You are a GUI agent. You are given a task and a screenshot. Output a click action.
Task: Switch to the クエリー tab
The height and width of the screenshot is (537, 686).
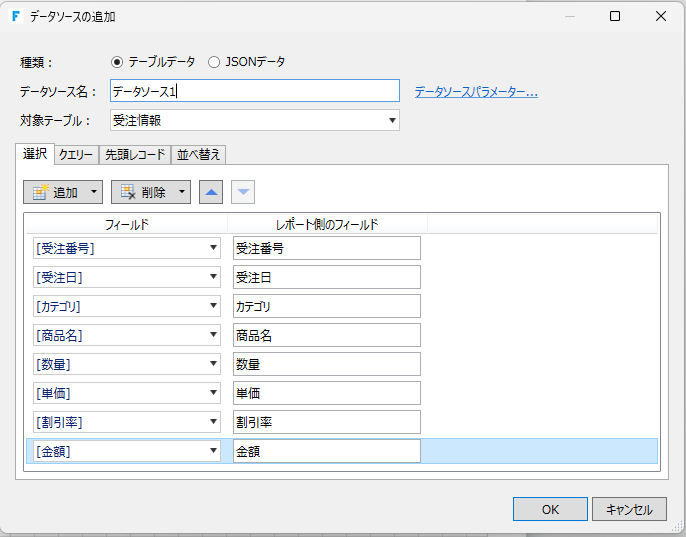[x=76, y=154]
